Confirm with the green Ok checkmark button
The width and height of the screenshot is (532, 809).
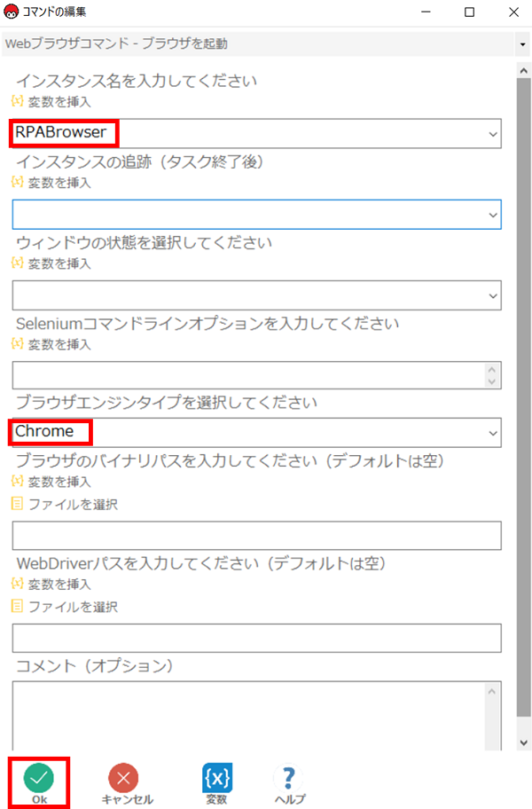tap(39, 783)
